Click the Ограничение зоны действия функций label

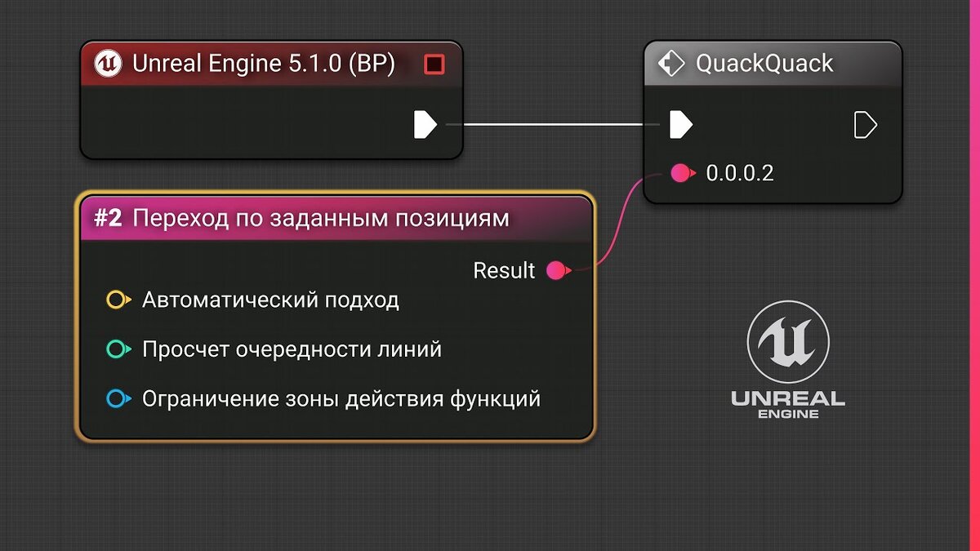pos(341,399)
